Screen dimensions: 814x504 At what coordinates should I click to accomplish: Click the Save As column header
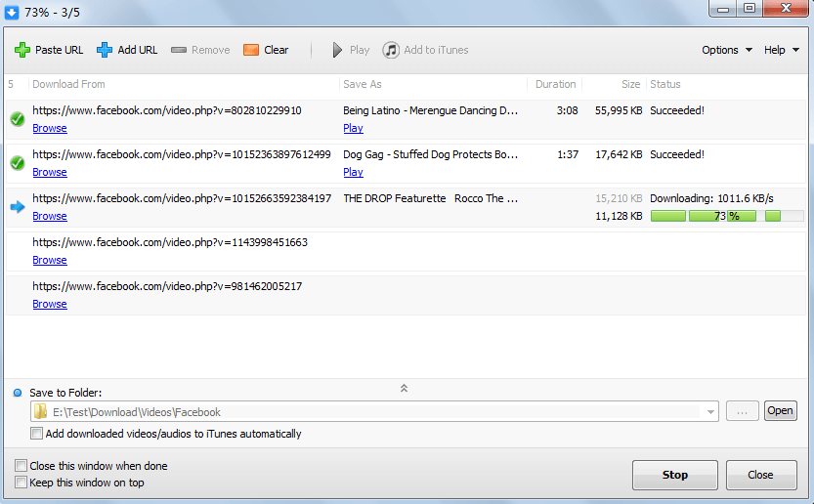[363, 84]
